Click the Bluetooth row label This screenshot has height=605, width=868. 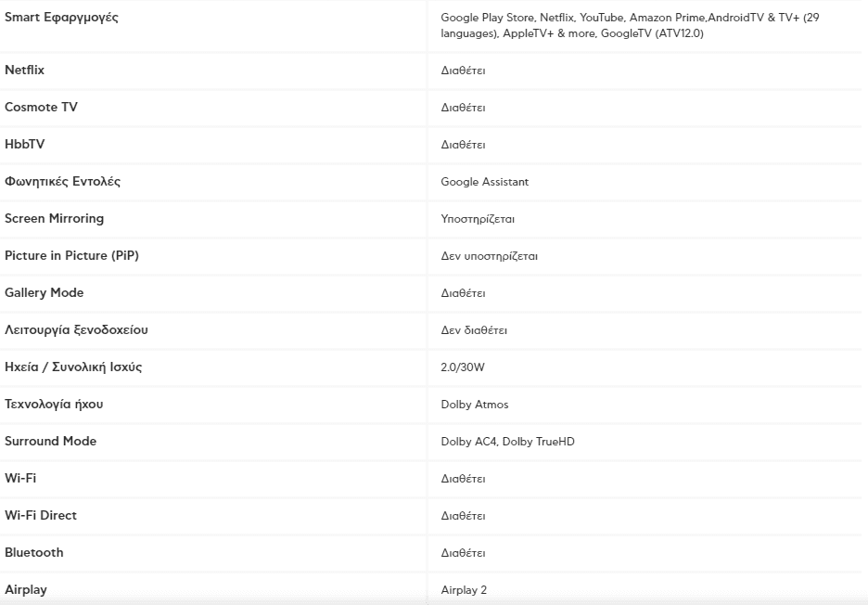[x=33, y=552]
